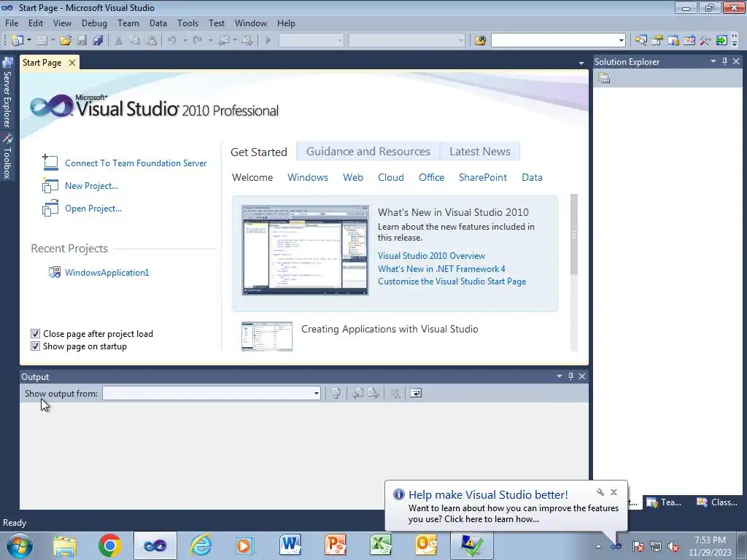The height and width of the screenshot is (560, 747).
Task: Open Team Explorer from the toolbar icon
Action: [x=673, y=41]
